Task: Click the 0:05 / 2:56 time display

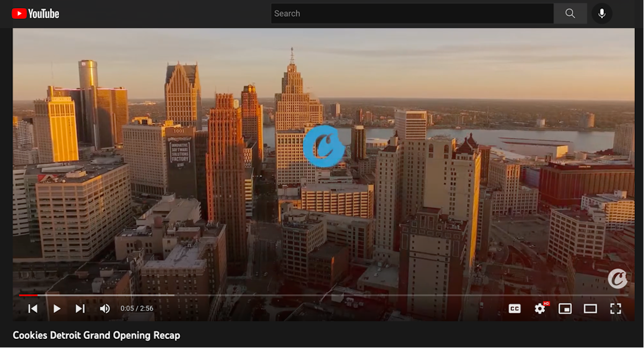Action: [137, 308]
